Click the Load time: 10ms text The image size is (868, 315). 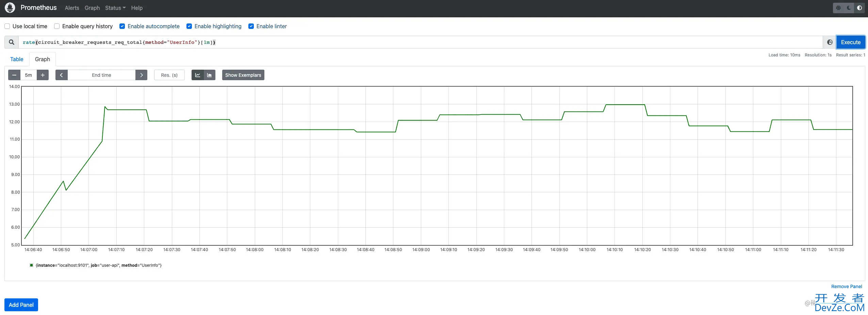point(784,55)
